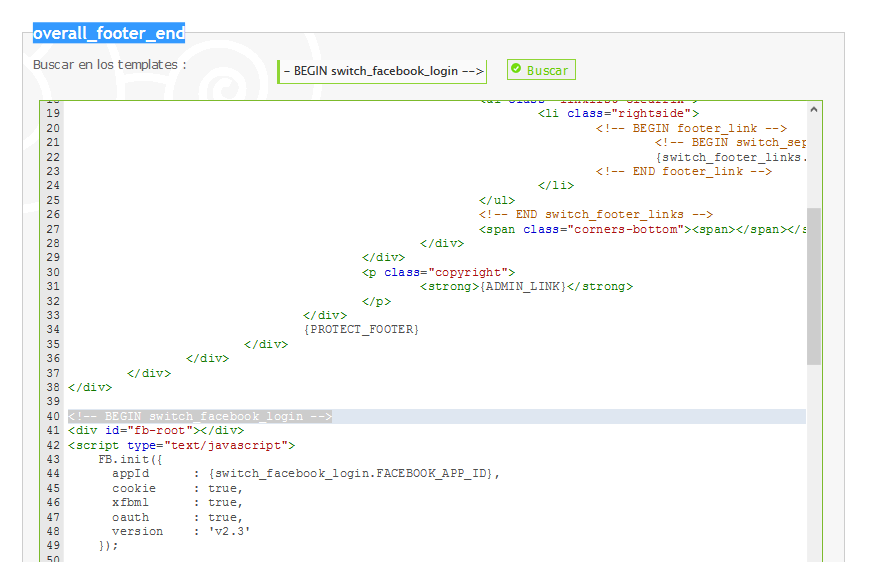Click the appId FACEBOOK_APP_ID line
The image size is (872, 562).
305,473
